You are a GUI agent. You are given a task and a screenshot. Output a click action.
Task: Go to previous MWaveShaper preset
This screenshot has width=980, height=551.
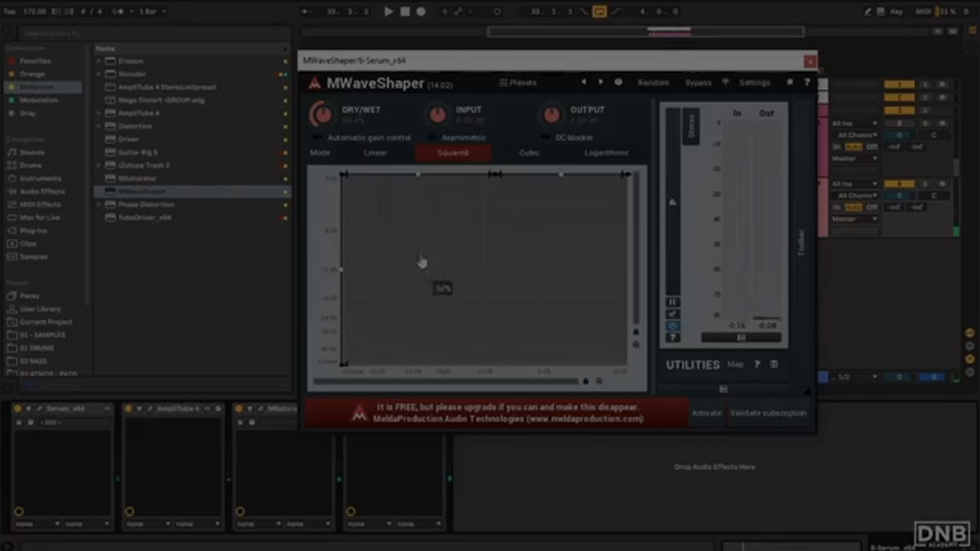pos(583,83)
